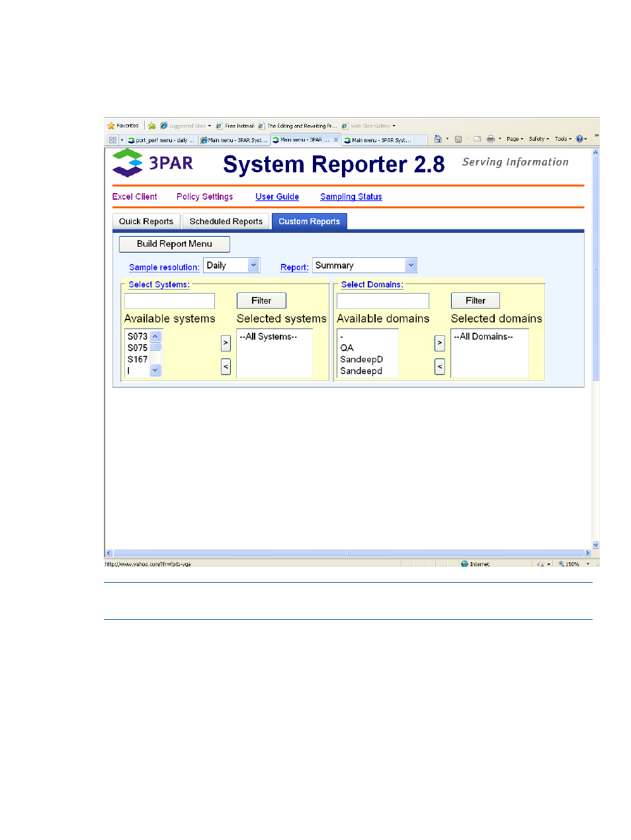Screen dimensions: 631x840
Task: Click the 150% zoom level control
Action: point(573,564)
